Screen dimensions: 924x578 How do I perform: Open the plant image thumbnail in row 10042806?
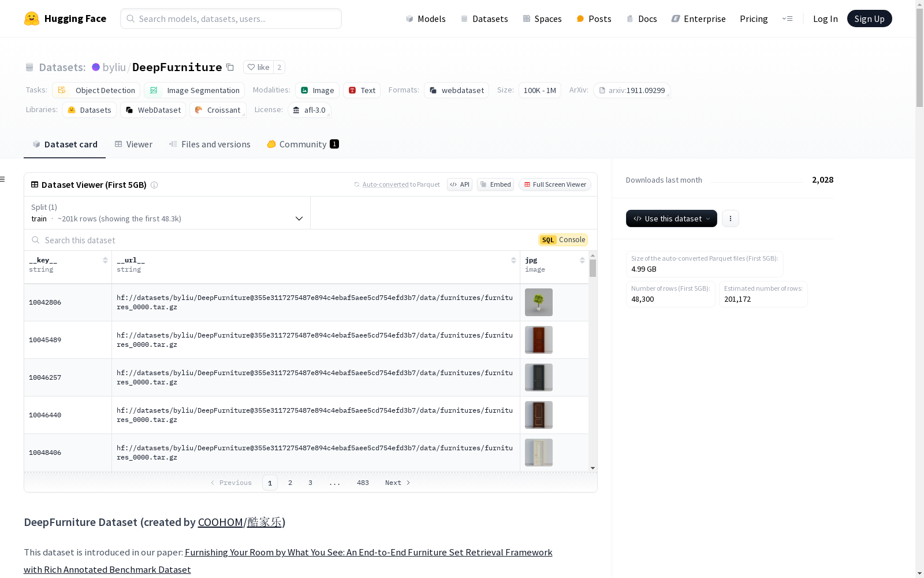539,302
